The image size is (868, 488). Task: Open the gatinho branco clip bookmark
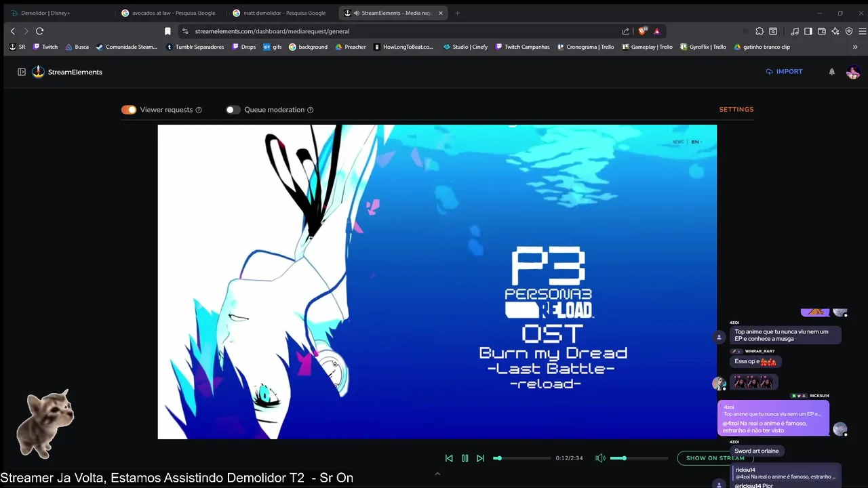click(762, 47)
